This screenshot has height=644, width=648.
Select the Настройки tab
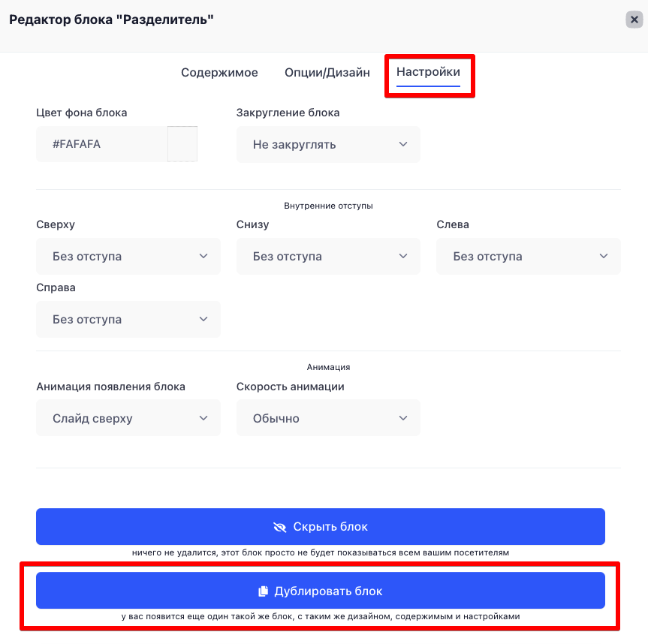tap(428, 72)
